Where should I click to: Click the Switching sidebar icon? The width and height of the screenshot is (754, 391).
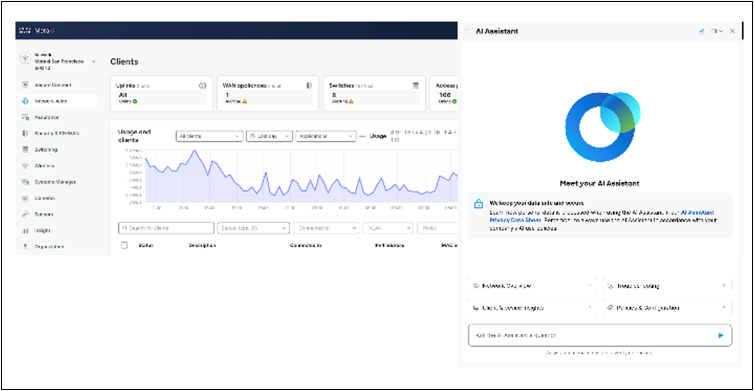pos(25,150)
